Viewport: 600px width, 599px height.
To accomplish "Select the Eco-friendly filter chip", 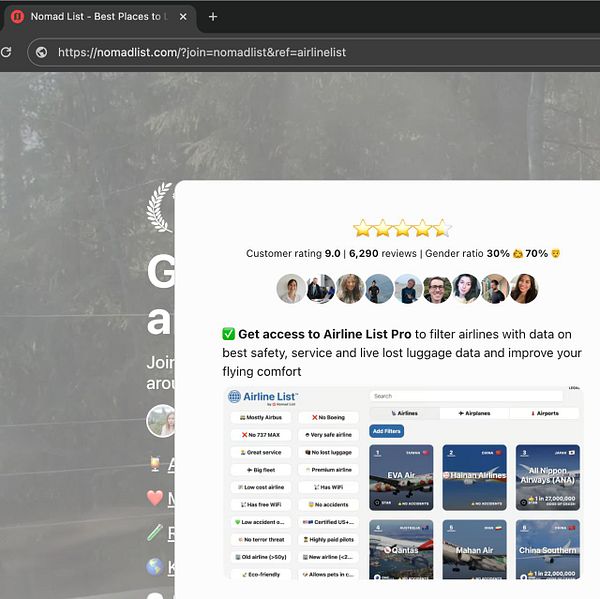I will coord(261,575).
